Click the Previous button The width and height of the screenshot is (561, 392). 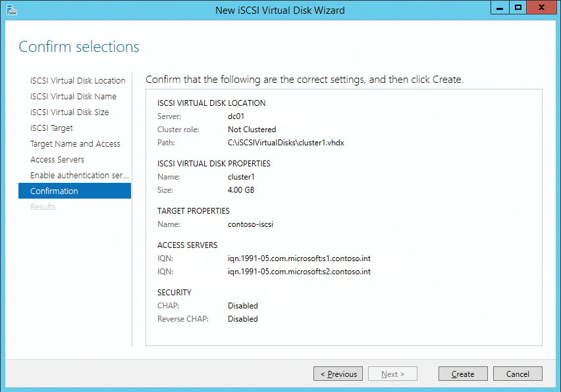[338, 373]
